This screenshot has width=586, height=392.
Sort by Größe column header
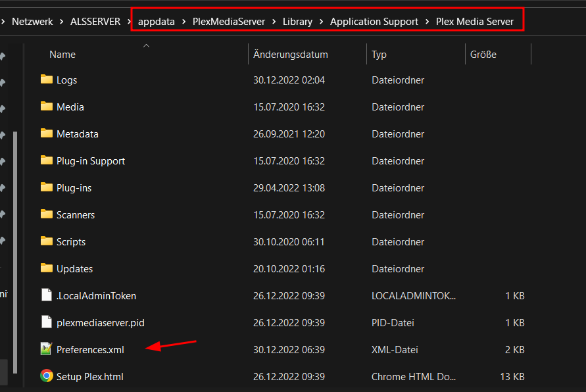pyautogui.click(x=483, y=55)
